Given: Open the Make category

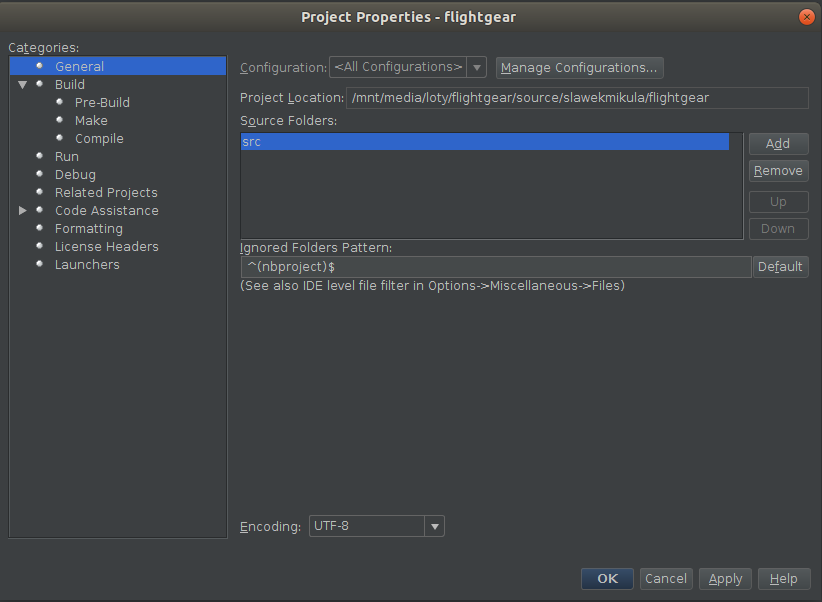Looking at the screenshot, I should pos(91,121).
